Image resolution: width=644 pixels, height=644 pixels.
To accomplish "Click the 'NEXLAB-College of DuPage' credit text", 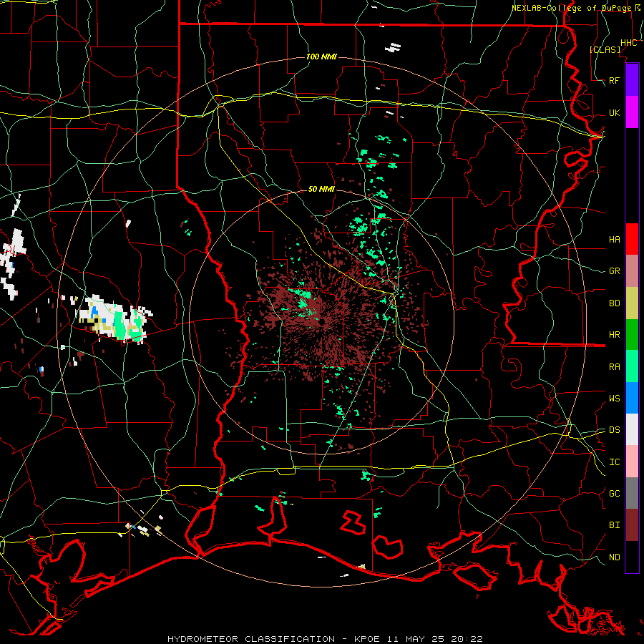I will coord(572,8).
